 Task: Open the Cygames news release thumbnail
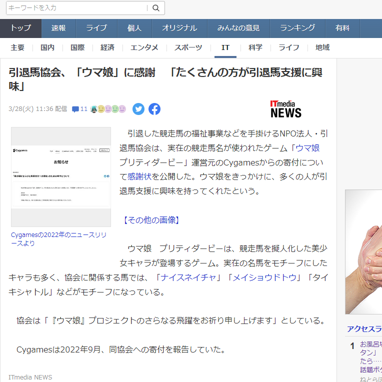coord(61,177)
